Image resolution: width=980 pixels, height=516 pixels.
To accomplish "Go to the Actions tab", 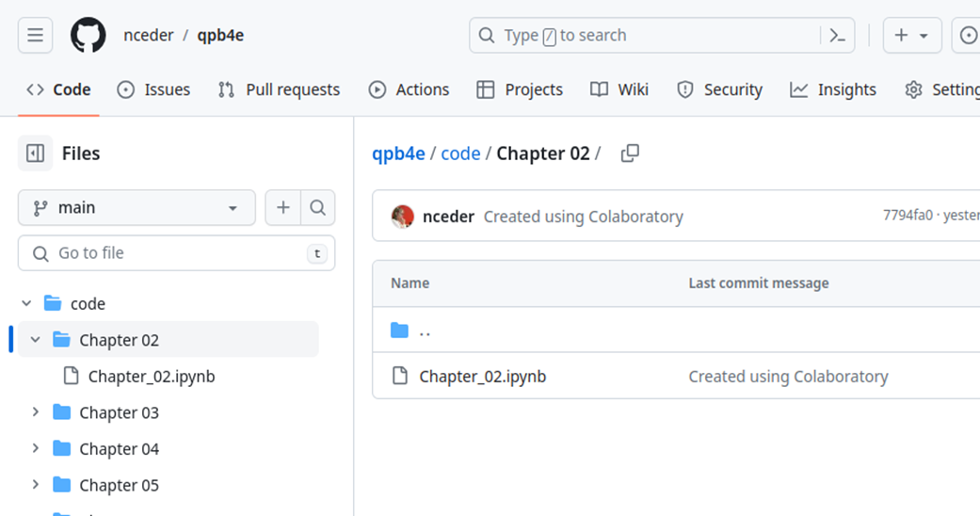I will [409, 89].
